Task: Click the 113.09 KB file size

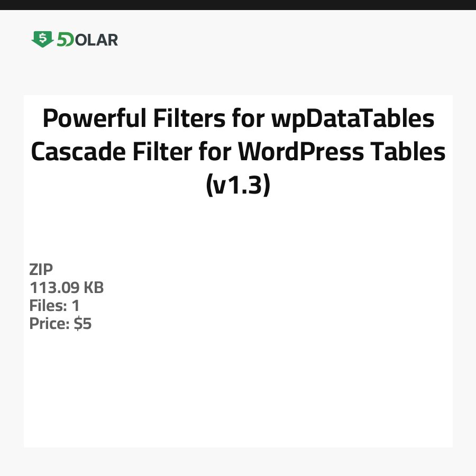Action: tap(67, 288)
